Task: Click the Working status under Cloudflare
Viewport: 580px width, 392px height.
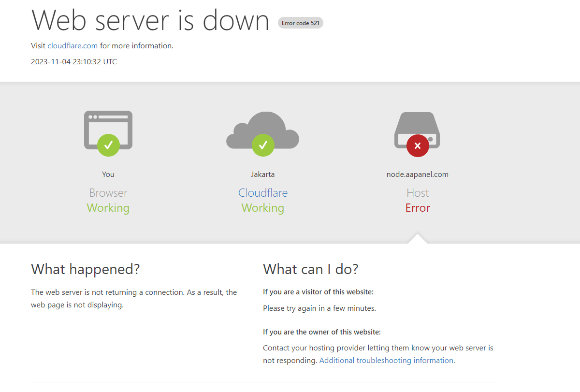Action: click(263, 208)
